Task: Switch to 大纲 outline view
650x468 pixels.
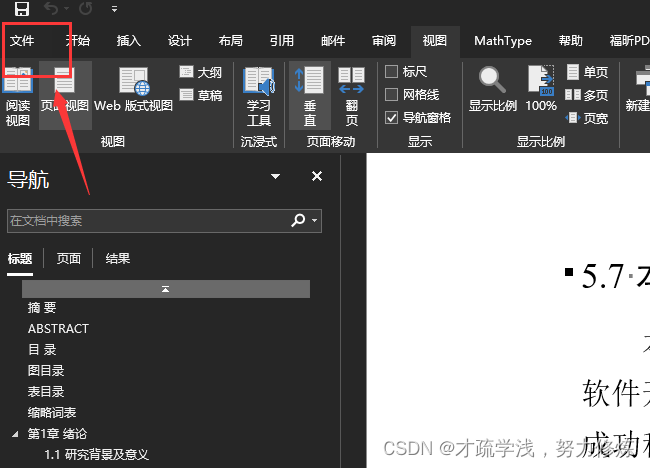Action: 201,72
